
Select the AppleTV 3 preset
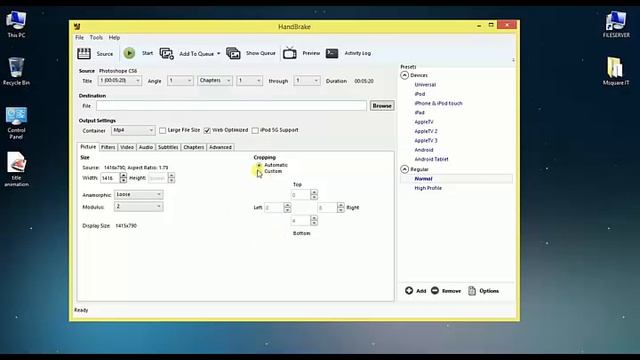(426, 140)
